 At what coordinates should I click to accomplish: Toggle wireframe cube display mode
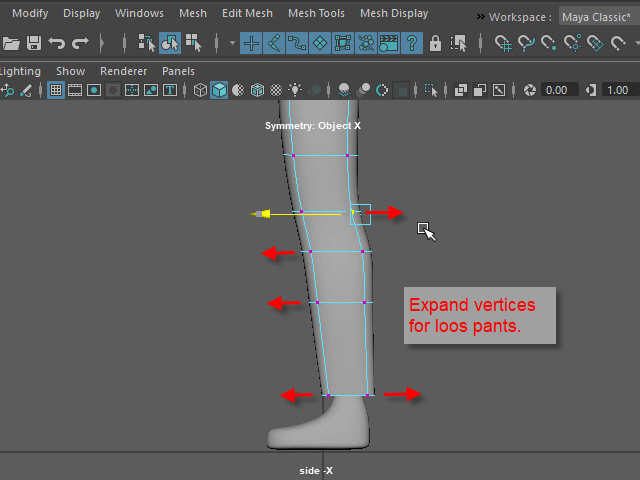click(x=200, y=90)
